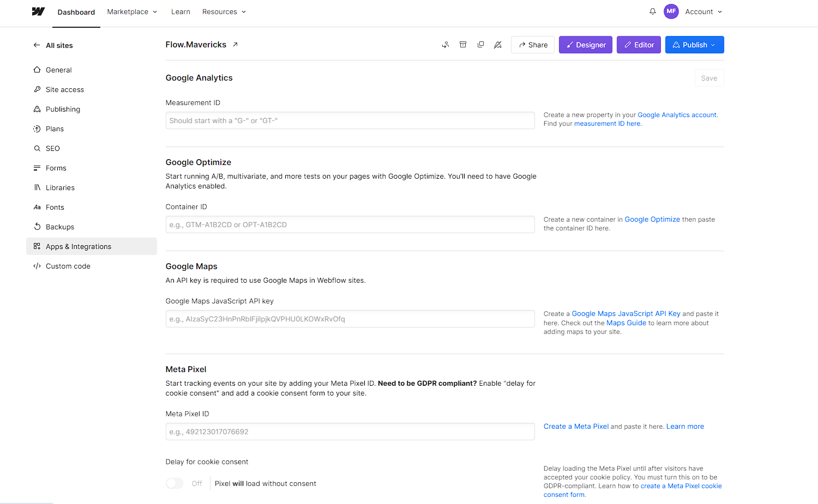Open Google Maps JavaScript API Key link

(626, 314)
